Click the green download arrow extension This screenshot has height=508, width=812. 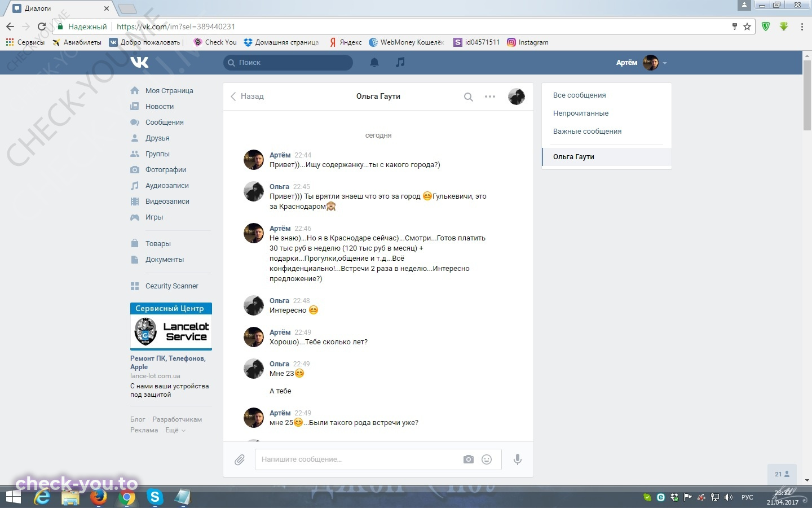coord(784,27)
